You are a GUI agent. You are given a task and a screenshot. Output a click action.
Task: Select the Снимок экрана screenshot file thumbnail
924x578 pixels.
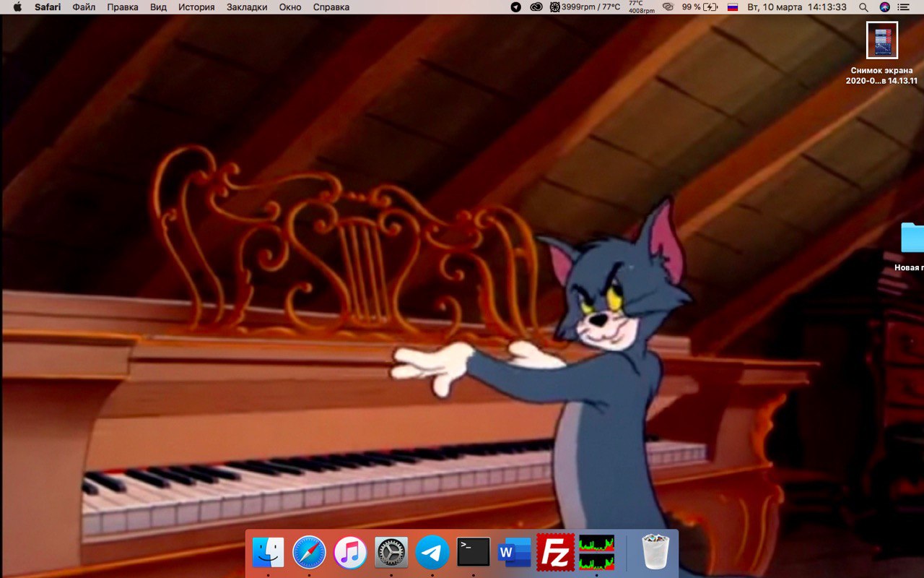pos(882,40)
